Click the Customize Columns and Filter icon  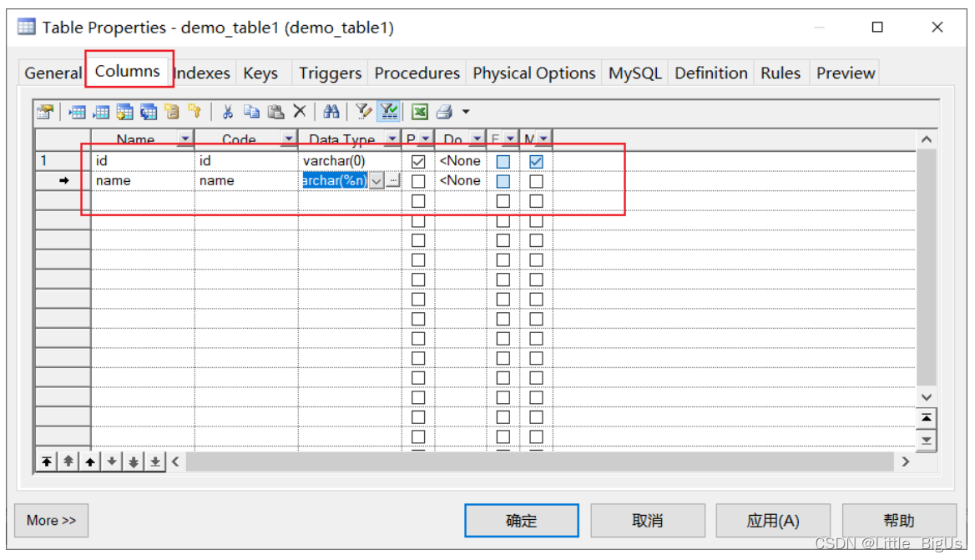click(x=363, y=112)
